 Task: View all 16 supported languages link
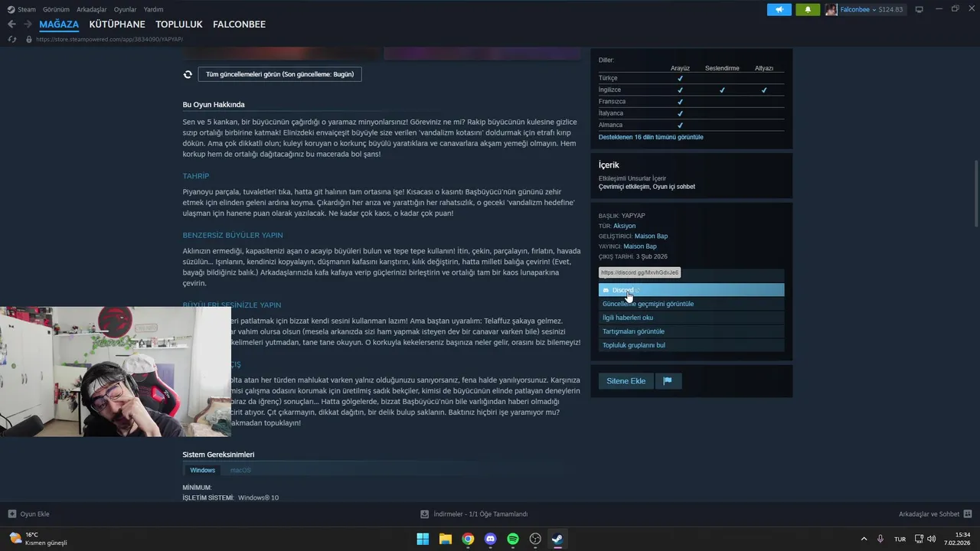click(651, 137)
